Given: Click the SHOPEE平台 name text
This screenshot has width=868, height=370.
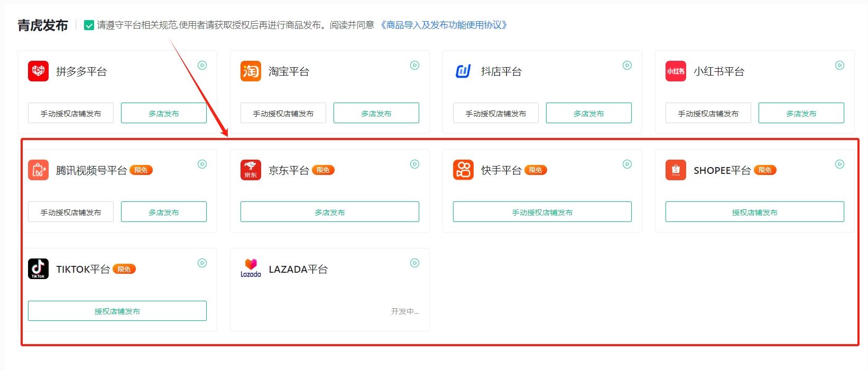Looking at the screenshot, I should [x=722, y=170].
